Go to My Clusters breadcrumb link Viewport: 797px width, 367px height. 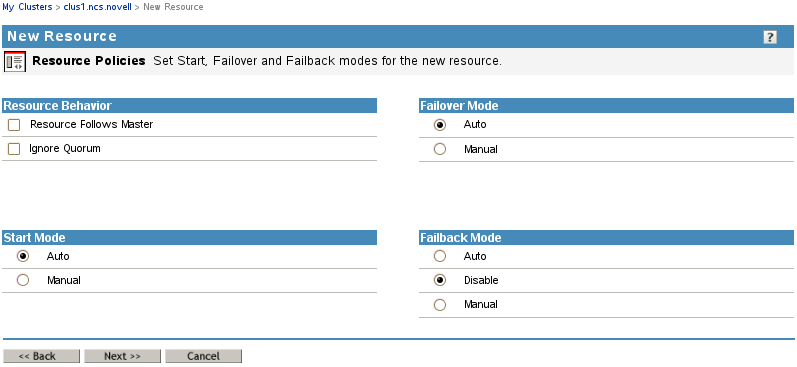tap(27, 7)
